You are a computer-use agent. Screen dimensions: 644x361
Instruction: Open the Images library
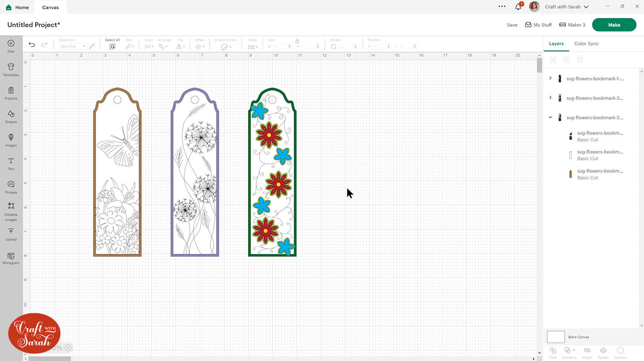11,137
